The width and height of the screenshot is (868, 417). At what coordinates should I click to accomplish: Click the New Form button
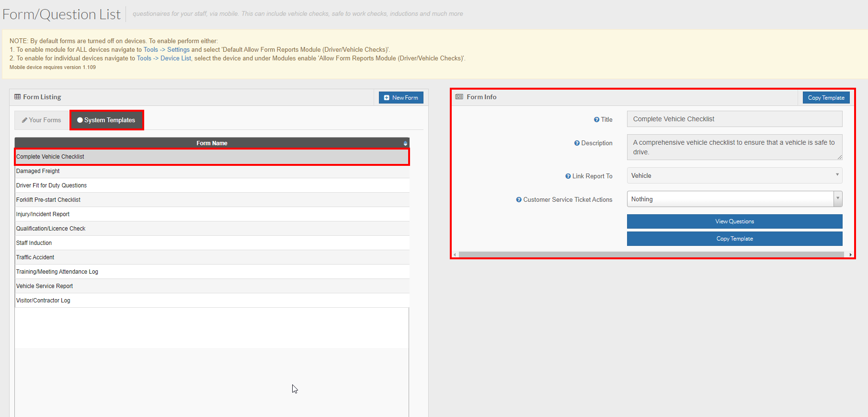[401, 98]
